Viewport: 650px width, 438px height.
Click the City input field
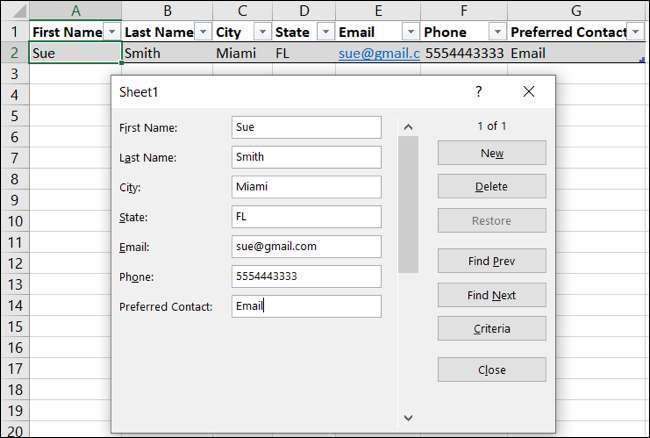pos(305,187)
